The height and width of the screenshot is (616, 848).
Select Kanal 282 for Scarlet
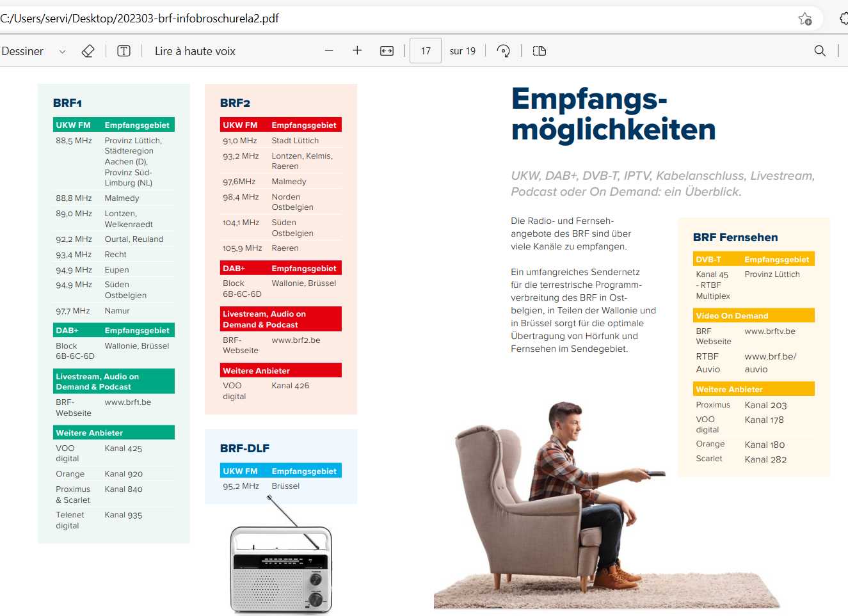pos(765,459)
